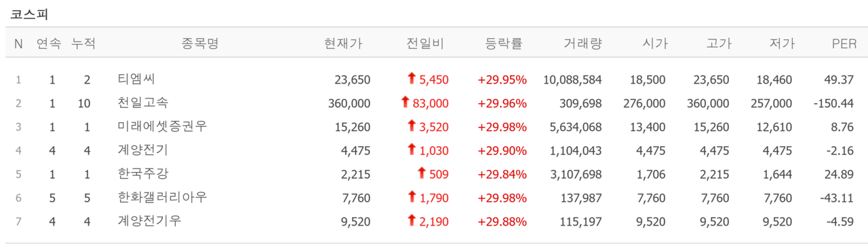Open the 한화갤러리아우 stock link
The width and height of the screenshot is (868, 250).
(162, 197)
